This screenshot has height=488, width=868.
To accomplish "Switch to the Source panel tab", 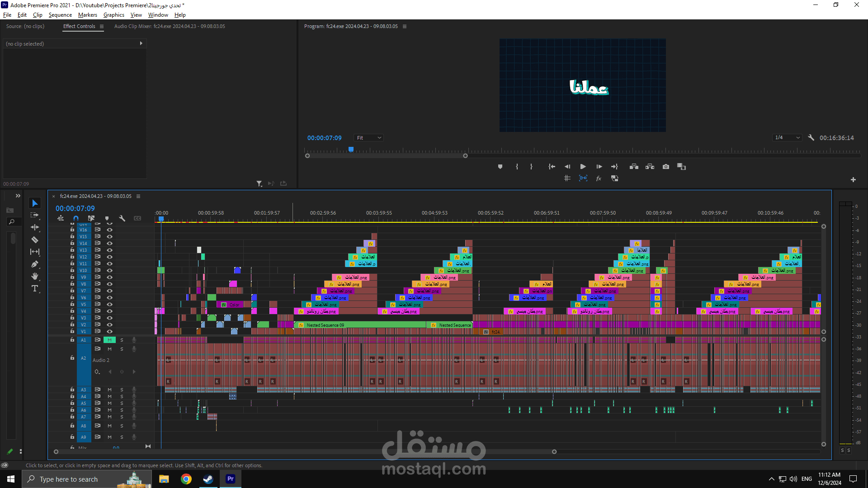I will coord(25,26).
